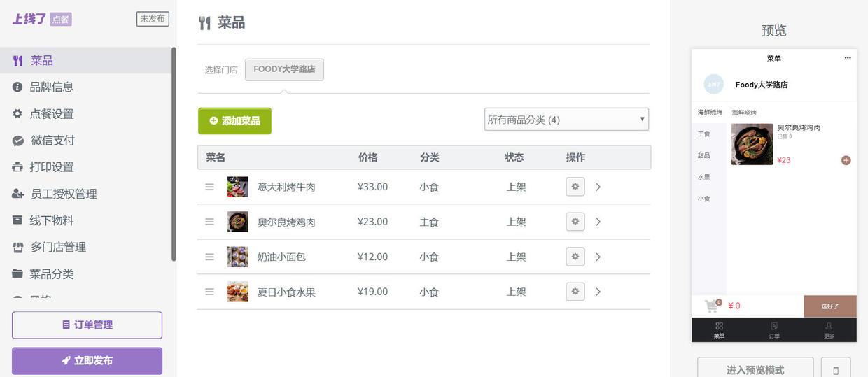The image size is (868, 377).
Task: Click the 夏日小食水果 dish thumbnail
Action: coord(238,292)
